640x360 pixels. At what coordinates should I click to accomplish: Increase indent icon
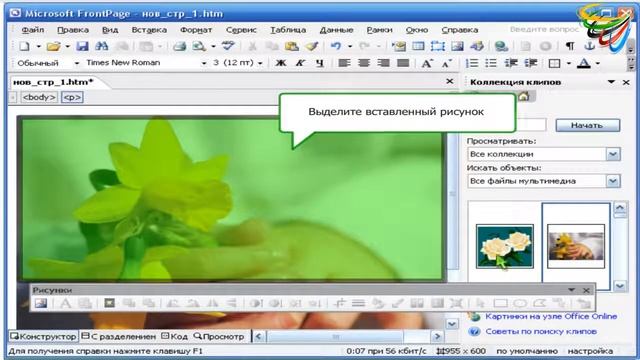pyautogui.click(x=531, y=63)
